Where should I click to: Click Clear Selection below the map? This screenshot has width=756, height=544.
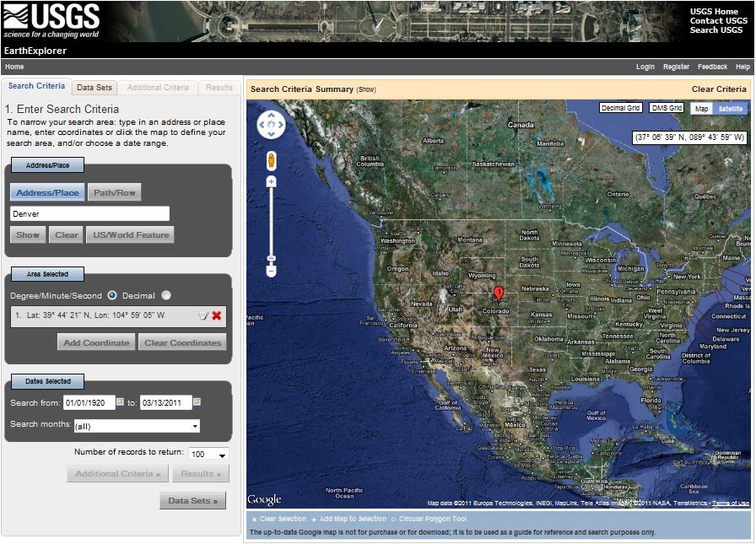(279, 519)
